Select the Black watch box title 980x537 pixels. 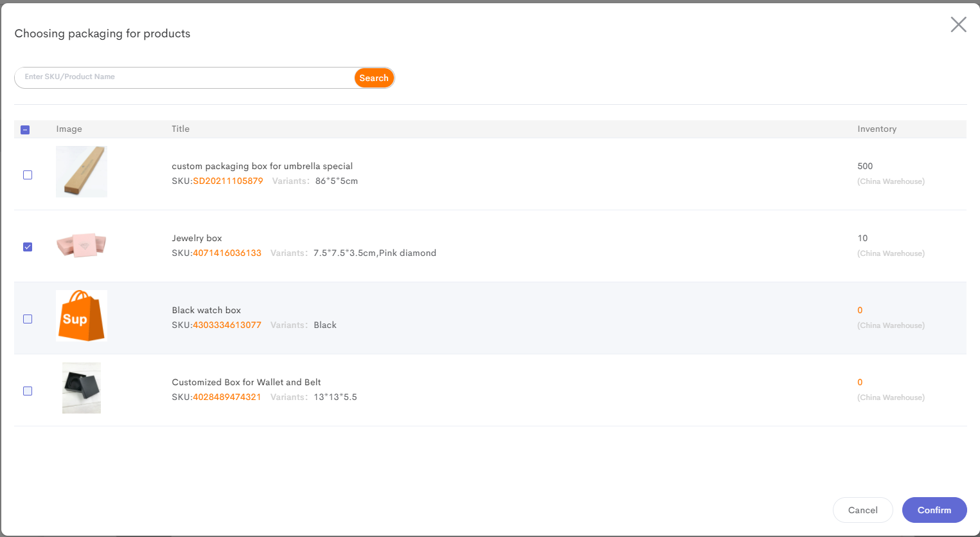click(x=206, y=310)
